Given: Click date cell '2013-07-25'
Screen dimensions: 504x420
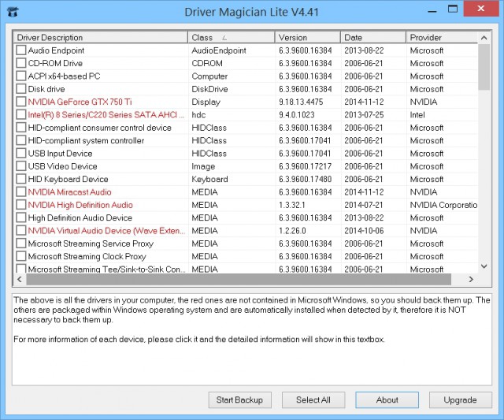Looking at the screenshot, I should point(364,115).
